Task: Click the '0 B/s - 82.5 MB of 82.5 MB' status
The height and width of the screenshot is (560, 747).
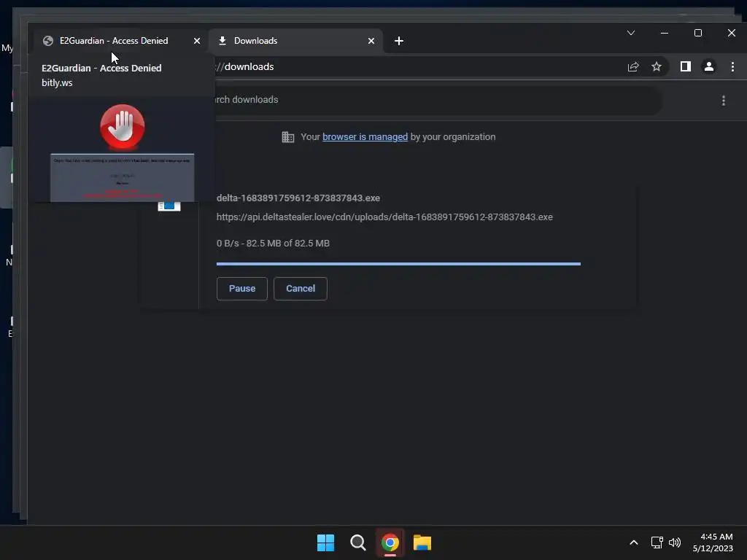Action: tap(273, 244)
